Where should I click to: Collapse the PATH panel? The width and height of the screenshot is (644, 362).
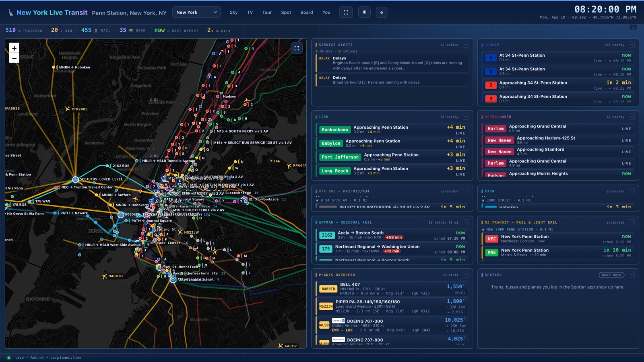(632, 191)
